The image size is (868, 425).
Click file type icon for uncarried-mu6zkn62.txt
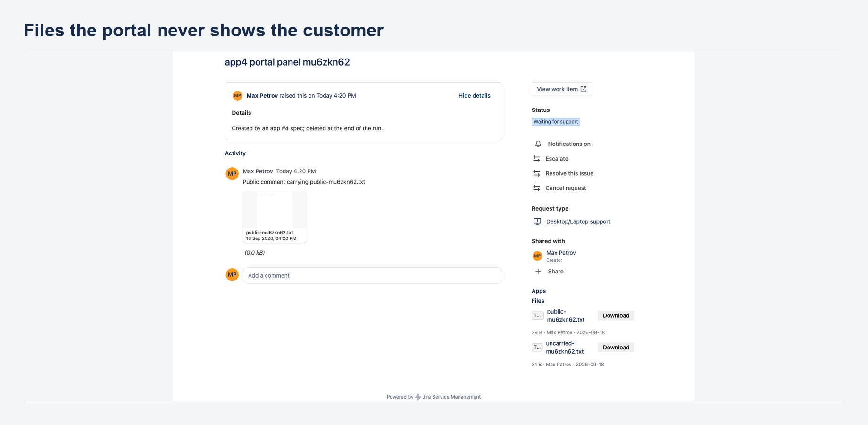coord(537,348)
